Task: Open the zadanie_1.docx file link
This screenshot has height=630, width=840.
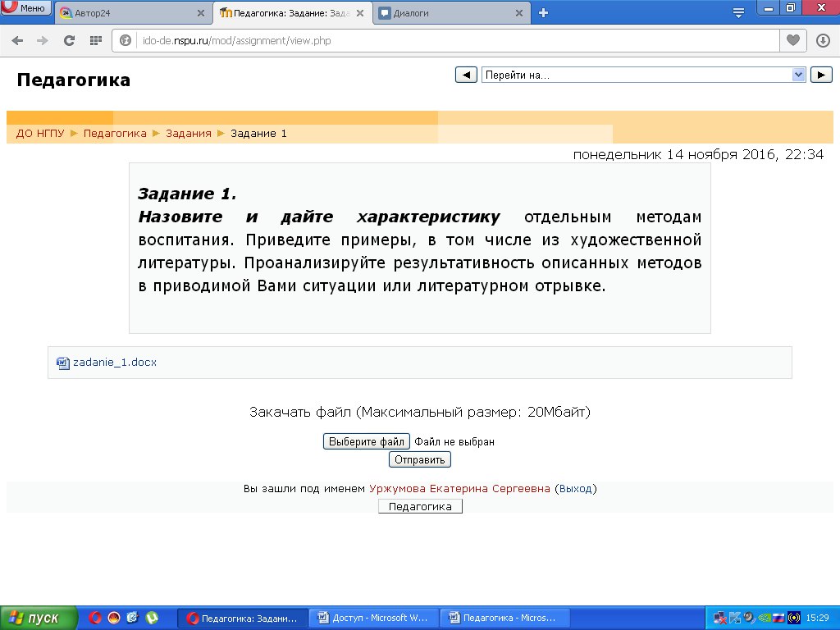Action: [114, 362]
